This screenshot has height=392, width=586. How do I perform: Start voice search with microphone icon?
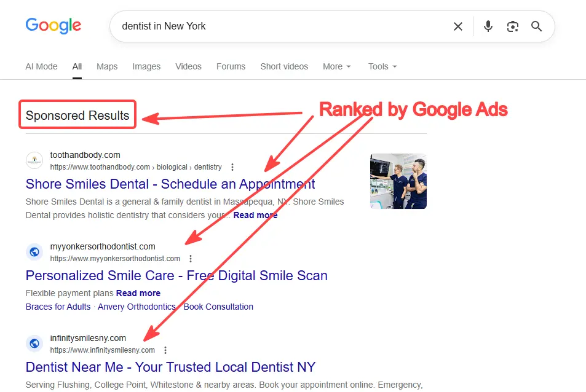click(x=488, y=26)
